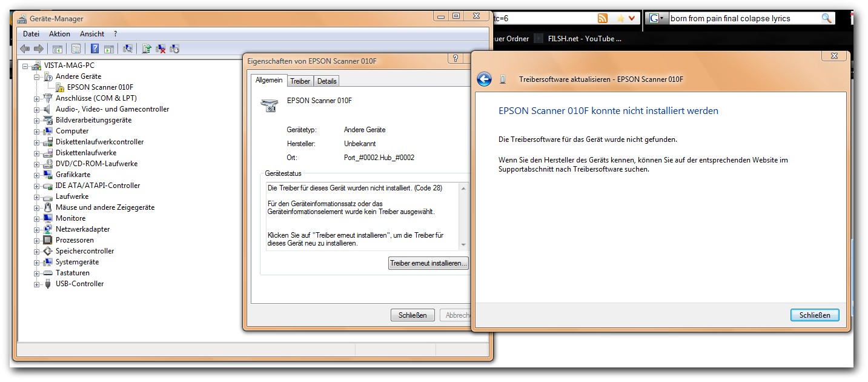Select EPSON Scanner 010F label in device tree
The height and width of the screenshot is (382, 868).
click(x=100, y=87)
